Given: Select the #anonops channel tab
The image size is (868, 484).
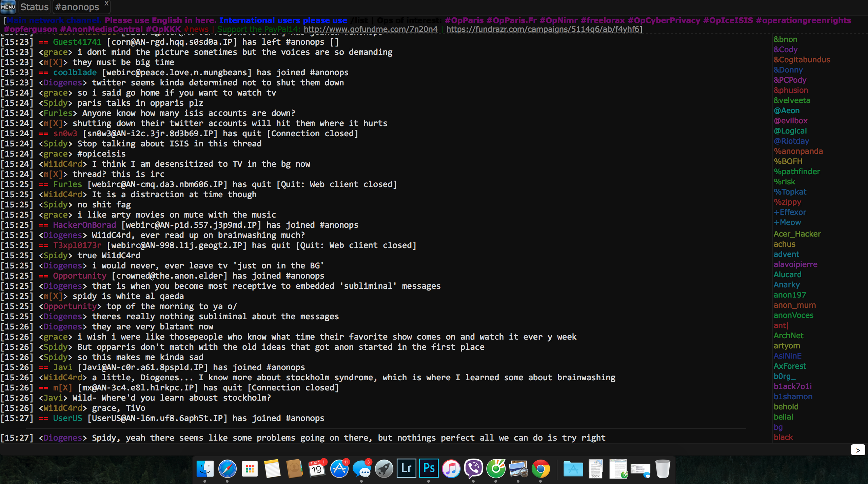Looking at the screenshot, I should (77, 7).
